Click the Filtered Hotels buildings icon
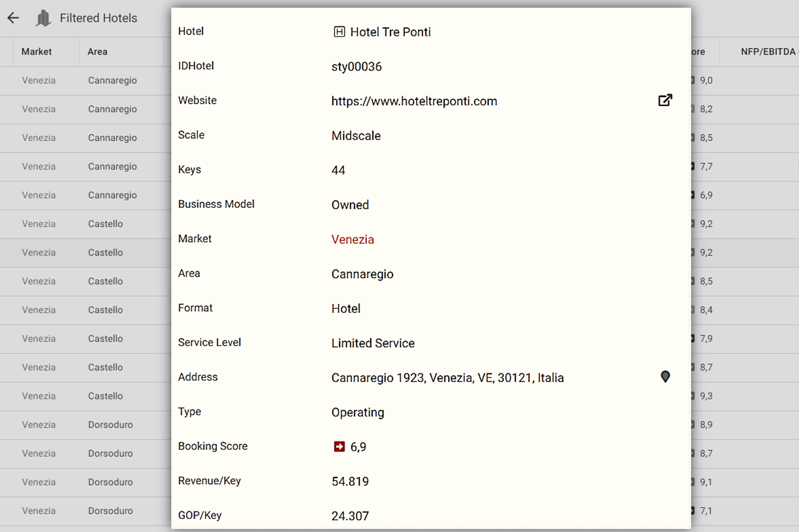Viewport: 799px width, 532px height. tap(43, 18)
